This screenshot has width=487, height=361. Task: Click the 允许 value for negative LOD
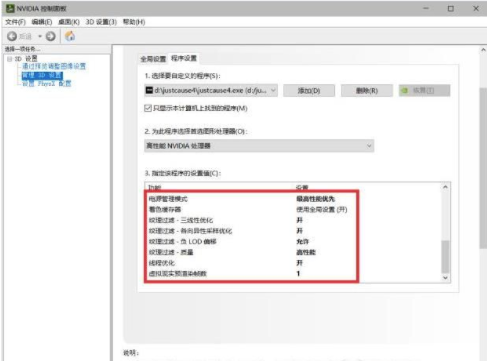[303, 242]
